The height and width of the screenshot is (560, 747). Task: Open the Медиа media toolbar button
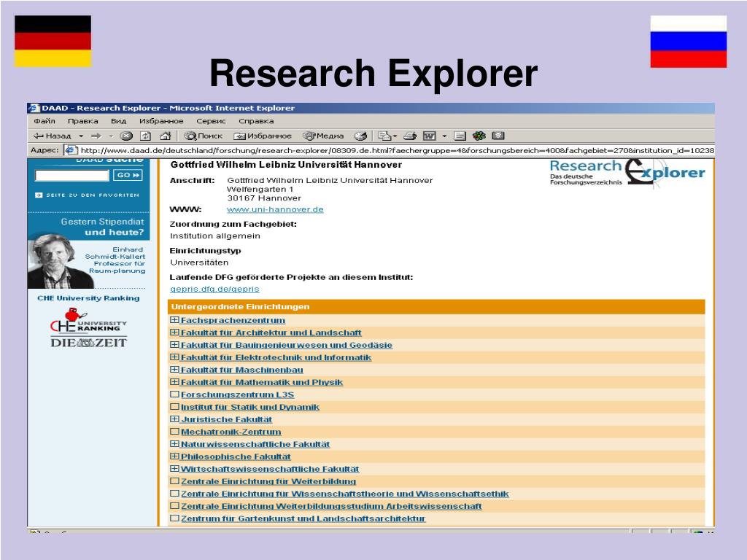[x=323, y=136]
